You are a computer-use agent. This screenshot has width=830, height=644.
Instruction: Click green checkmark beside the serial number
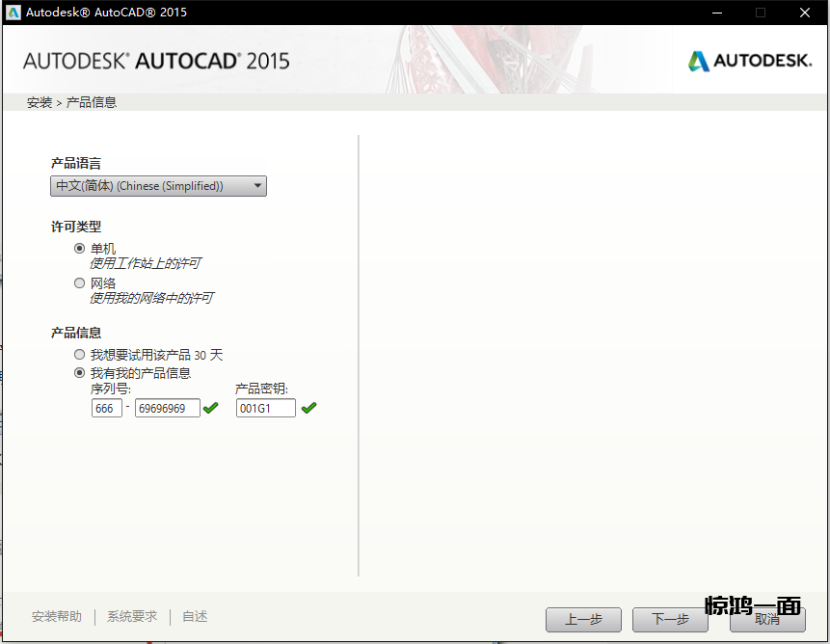point(211,408)
